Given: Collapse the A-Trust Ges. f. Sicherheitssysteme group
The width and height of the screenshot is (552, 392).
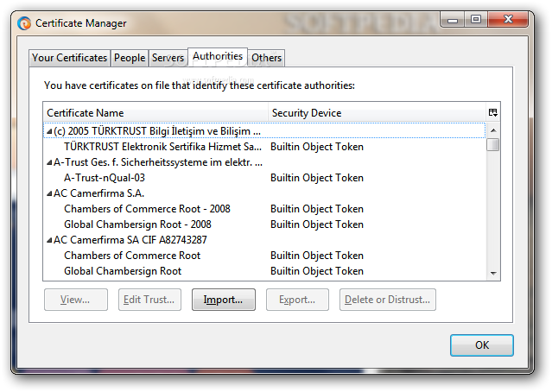Looking at the screenshot, I should coord(49,162).
